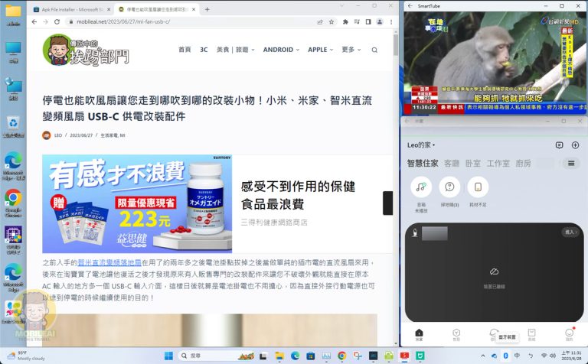Switch the 中 input method indicator
This screenshot has height=364, width=588.
click(517, 356)
